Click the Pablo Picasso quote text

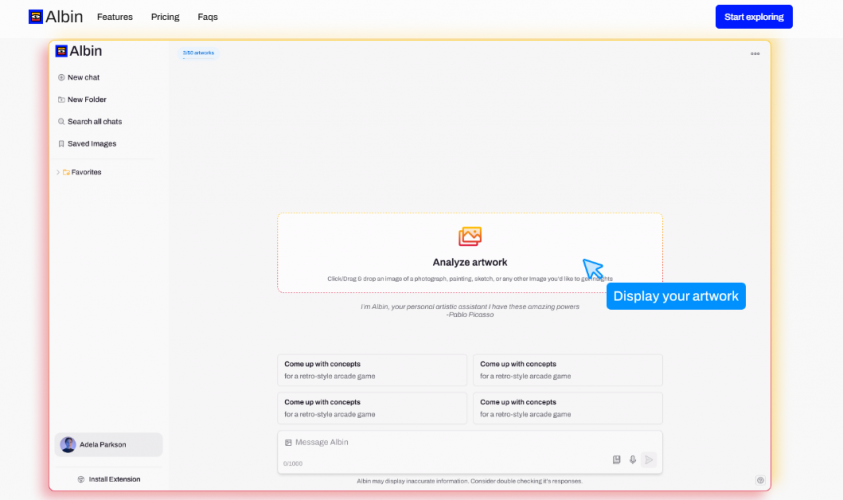470,310
